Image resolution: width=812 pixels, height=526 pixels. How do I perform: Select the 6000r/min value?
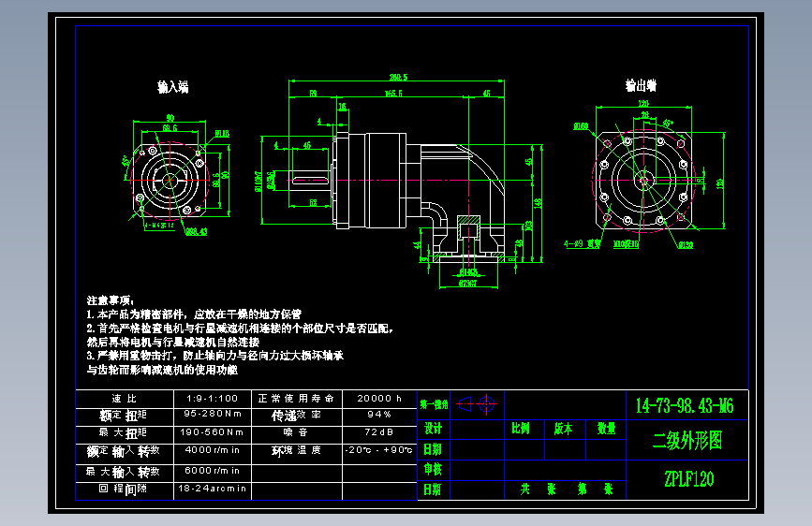(213, 471)
